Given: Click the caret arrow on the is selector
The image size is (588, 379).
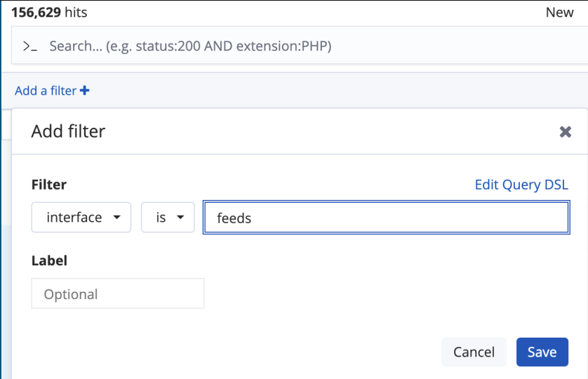Looking at the screenshot, I should [181, 218].
